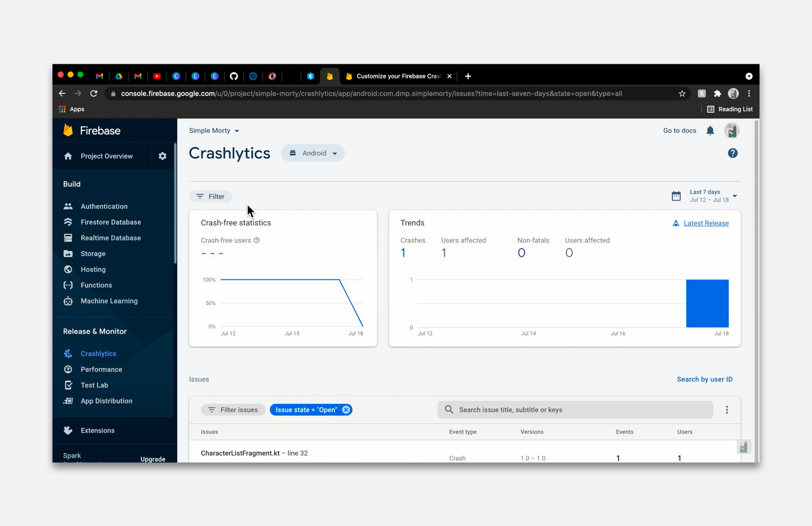Focus the Search issue title field

575,410
